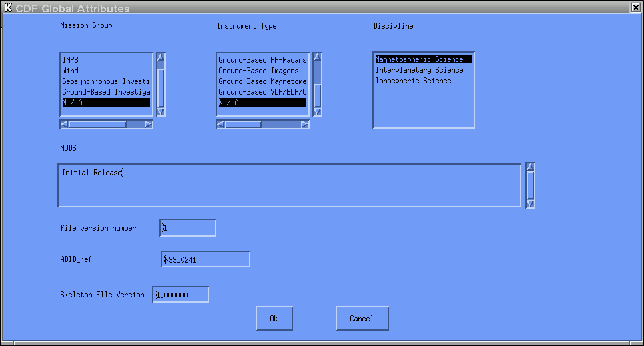The height and width of the screenshot is (346, 644).
Task: Confirm attributes with Ok button
Action: [x=274, y=319]
